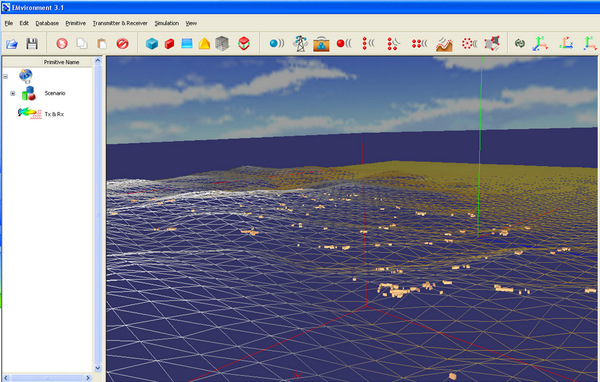Click the transmission tower antenna icon
The height and width of the screenshot is (382, 600).
click(x=301, y=43)
